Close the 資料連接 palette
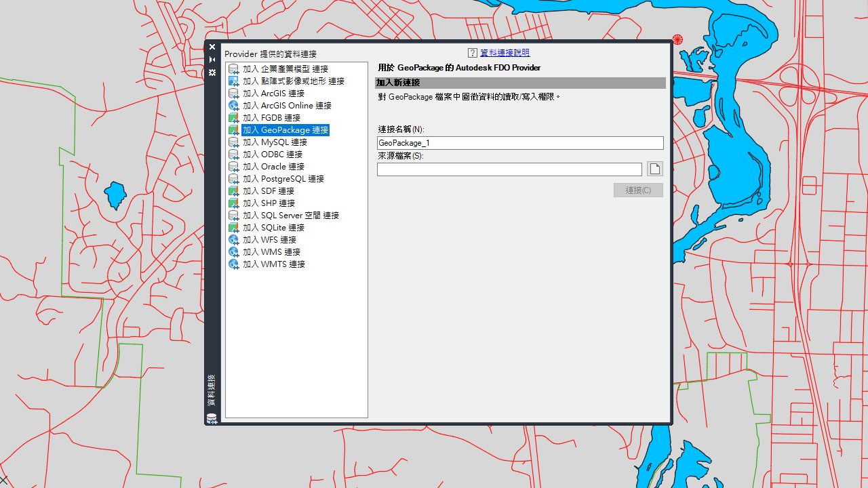 coord(212,47)
